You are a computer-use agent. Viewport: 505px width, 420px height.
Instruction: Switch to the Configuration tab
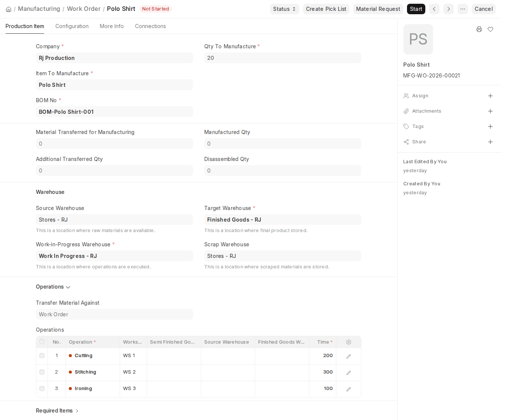[x=72, y=26]
